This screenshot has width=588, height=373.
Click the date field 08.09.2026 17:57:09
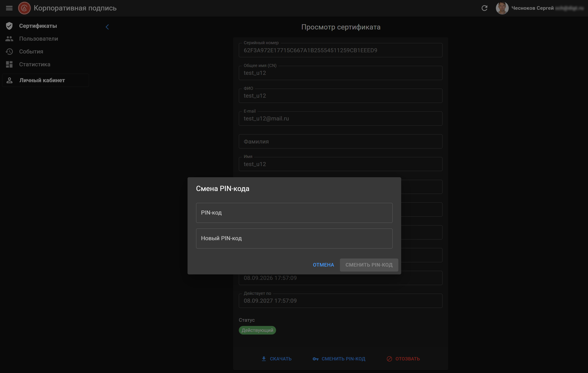[340, 278]
